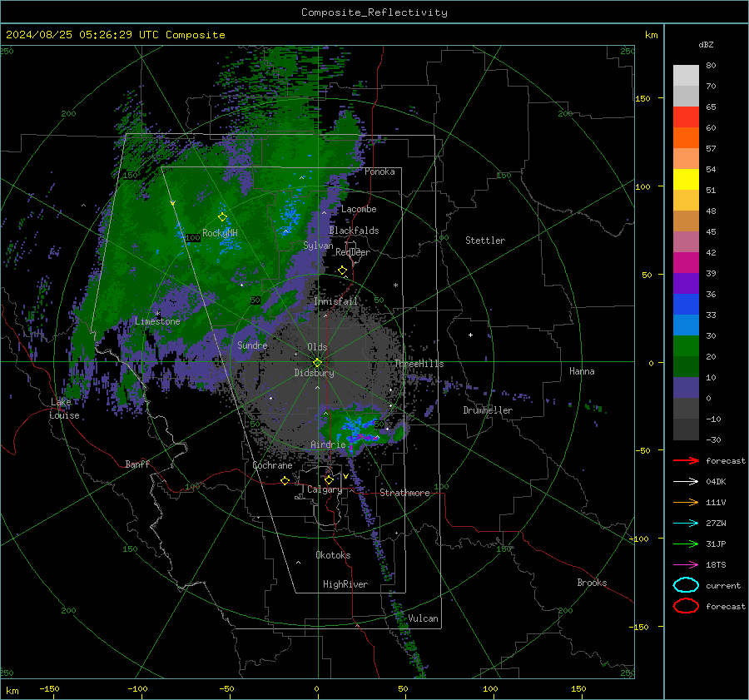Click the yellow diamond at radar center
This screenshot has height=700, width=749.
tap(317, 363)
